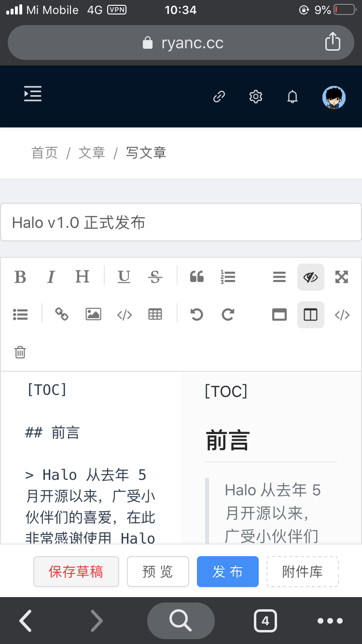Go to 文章 in the breadcrumb
Viewport: 362px width, 644px height.
pos(91,153)
